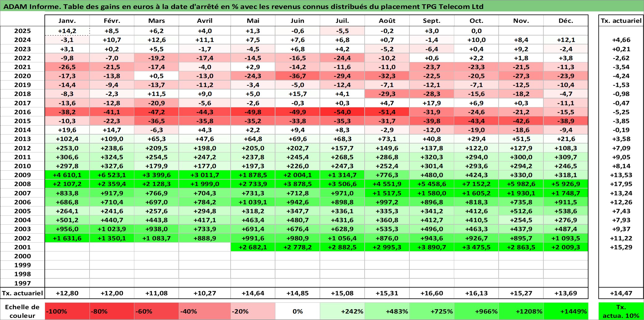
Task: Select the 2009 row label
Action: (23, 175)
